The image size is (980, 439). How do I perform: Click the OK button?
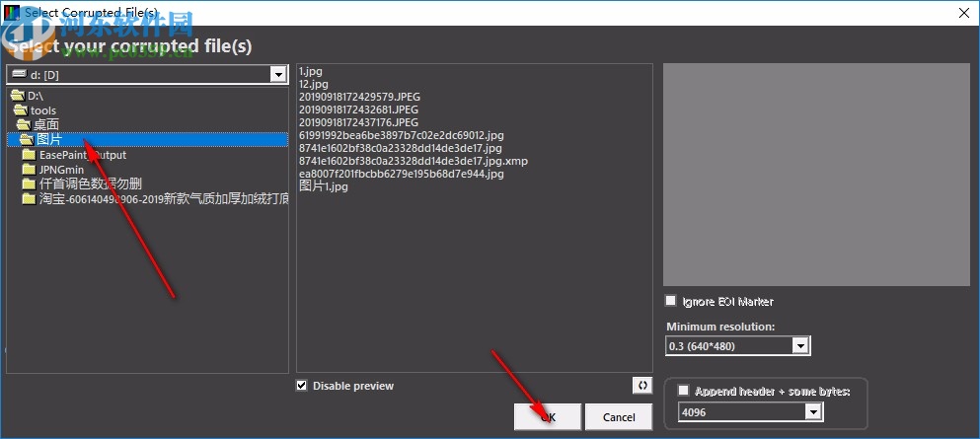click(548, 417)
